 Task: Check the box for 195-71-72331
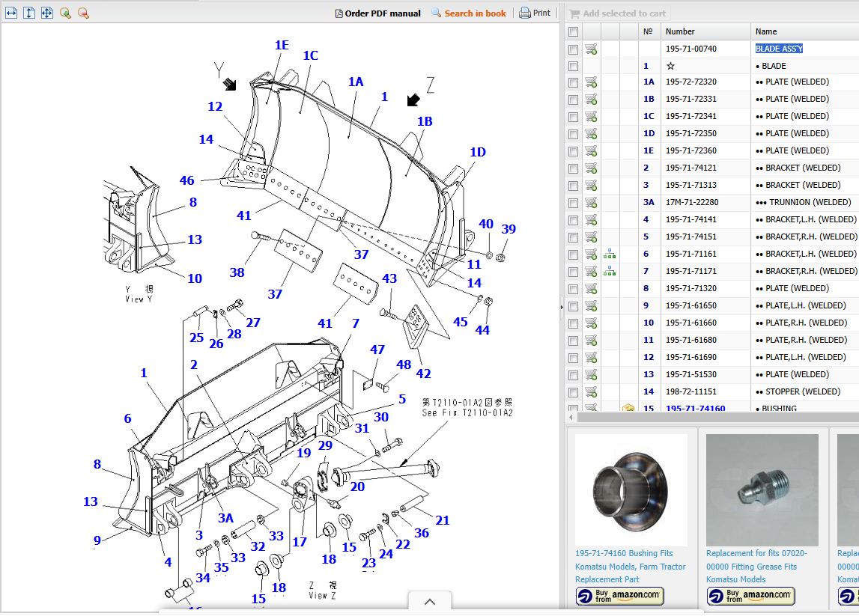(x=573, y=100)
